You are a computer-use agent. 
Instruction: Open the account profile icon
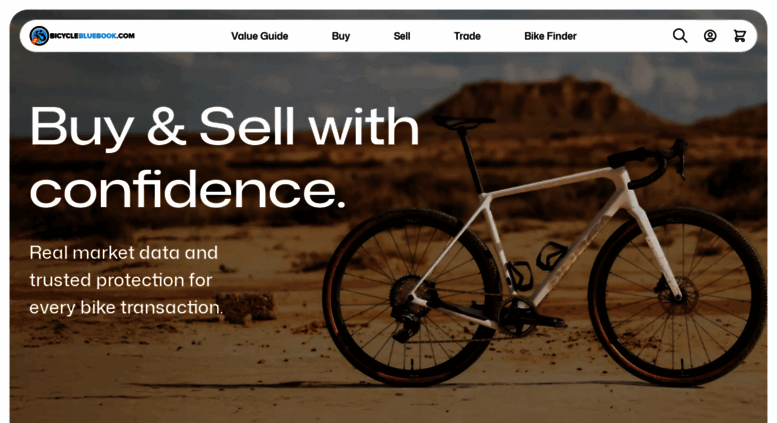pyautogui.click(x=710, y=36)
